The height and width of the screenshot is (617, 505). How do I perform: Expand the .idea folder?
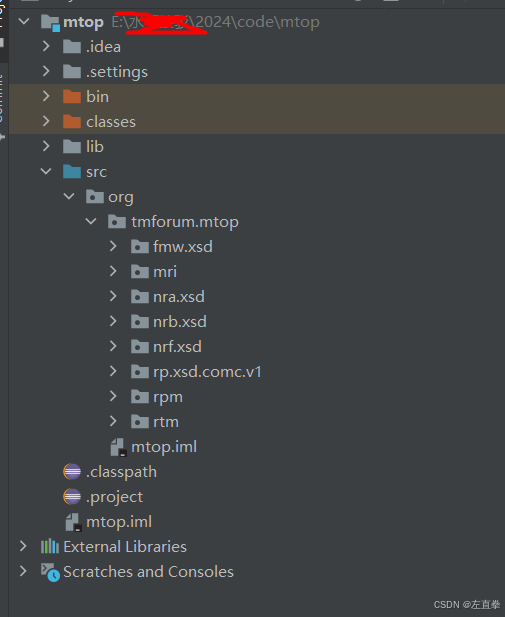[46, 46]
